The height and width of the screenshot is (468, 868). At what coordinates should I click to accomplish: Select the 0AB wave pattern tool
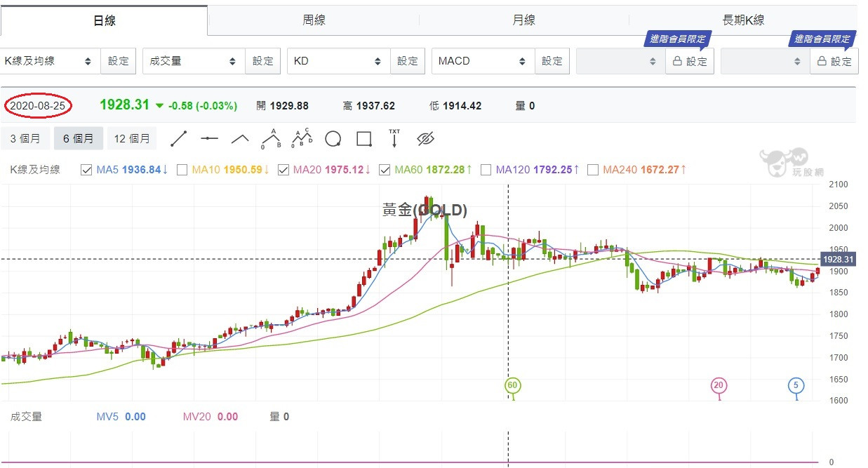(272, 138)
